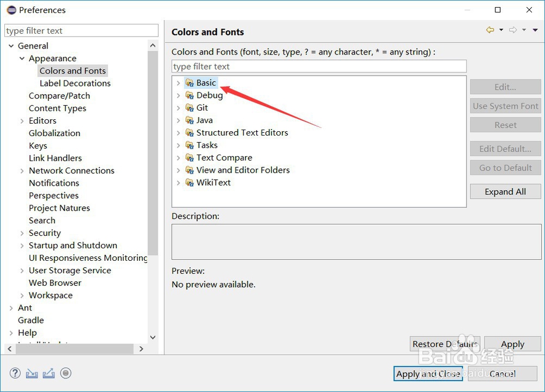The height and width of the screenshot is (392, 545).
Task: Click the yellow back navigation arrow
Action: click(490, 30)
